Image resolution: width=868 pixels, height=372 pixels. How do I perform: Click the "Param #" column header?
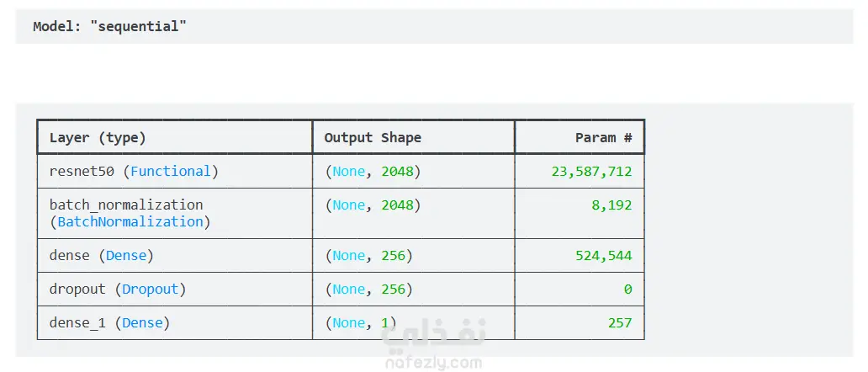[603, 137]
